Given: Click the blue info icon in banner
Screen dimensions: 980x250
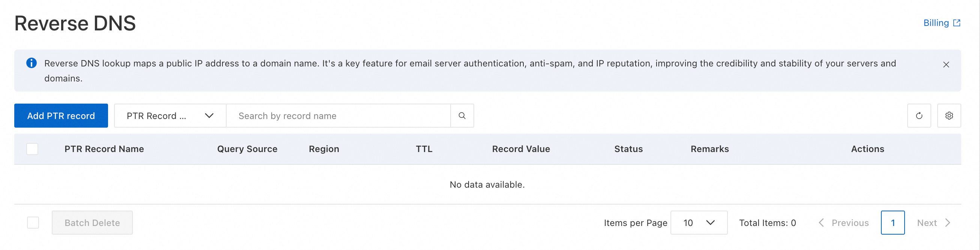Looking at the screenshot, I should tap(32, 63).
